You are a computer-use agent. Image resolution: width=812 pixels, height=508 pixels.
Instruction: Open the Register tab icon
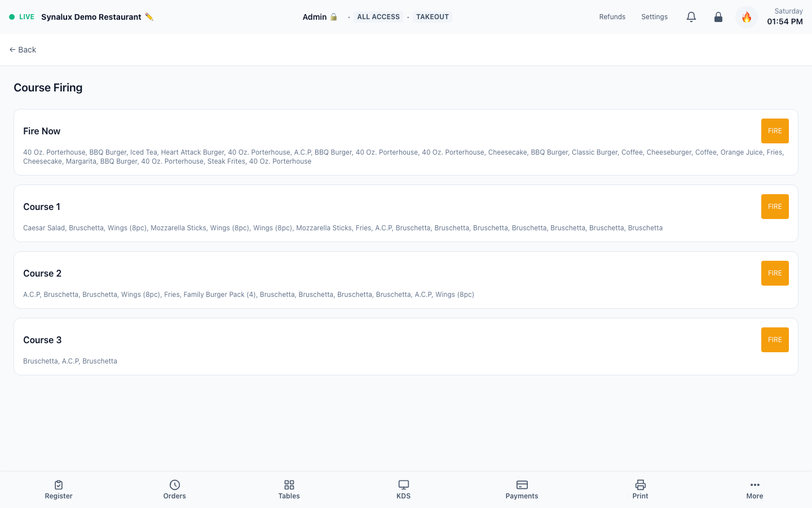pos(59,485)
